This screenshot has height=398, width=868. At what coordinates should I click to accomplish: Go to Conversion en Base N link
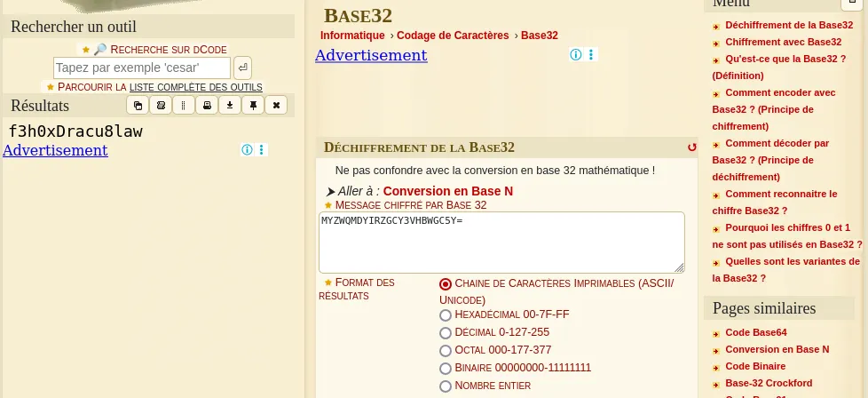point(448,191)
